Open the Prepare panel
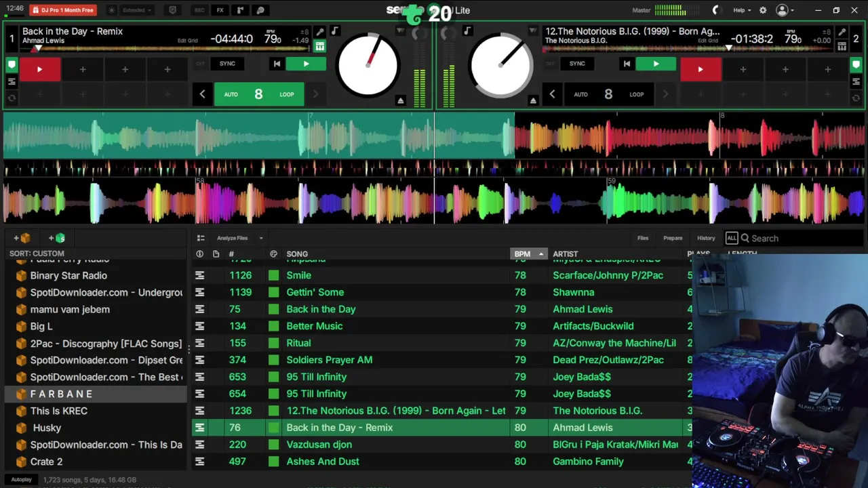This screenshot has width=868, height=488. coord(673,238)
